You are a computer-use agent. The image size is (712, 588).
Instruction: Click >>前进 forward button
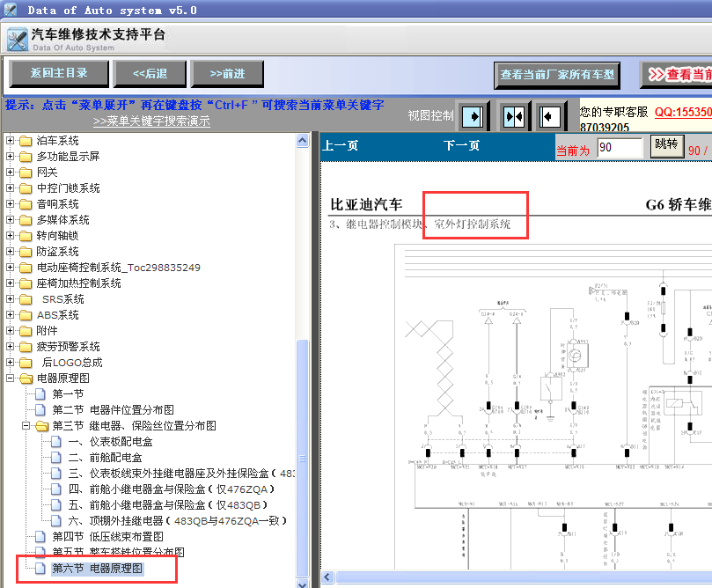click(x=227, y=74)
